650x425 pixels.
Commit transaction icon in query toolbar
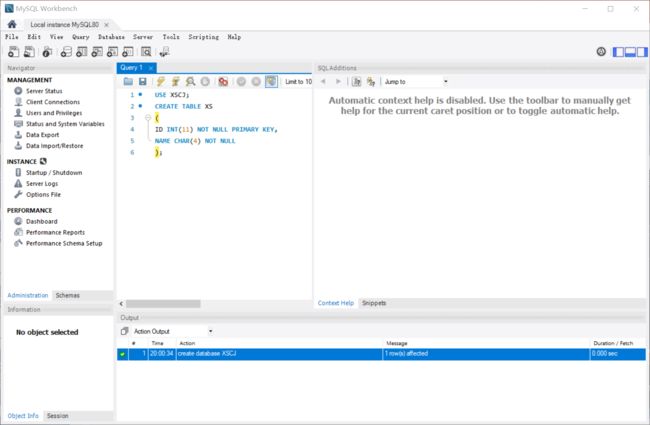[241, 82]
